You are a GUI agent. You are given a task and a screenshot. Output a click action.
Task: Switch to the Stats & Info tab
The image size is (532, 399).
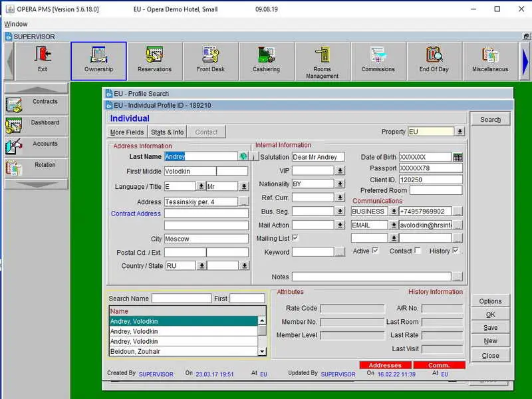point(168,132)
